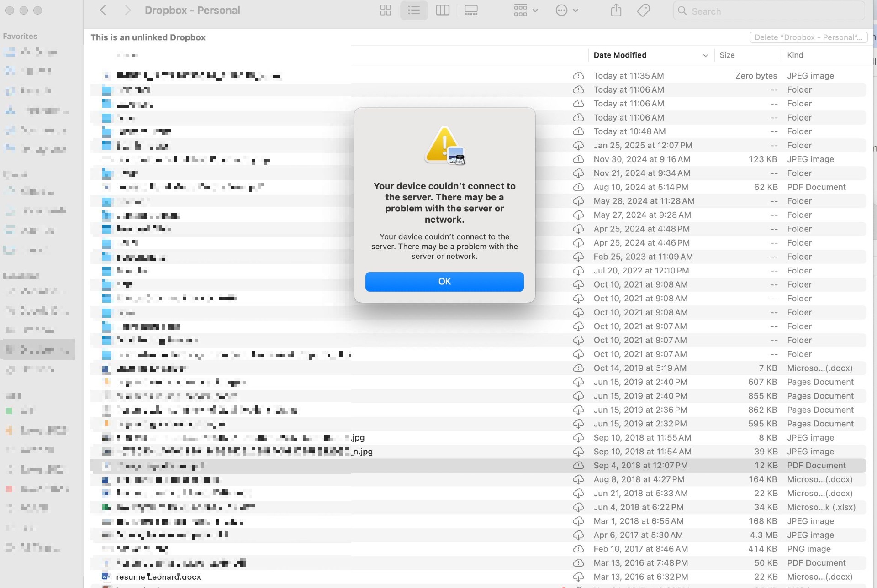Open the Edit Tags icon
This screenshot has height=588, width=877.
pos(643,10)
